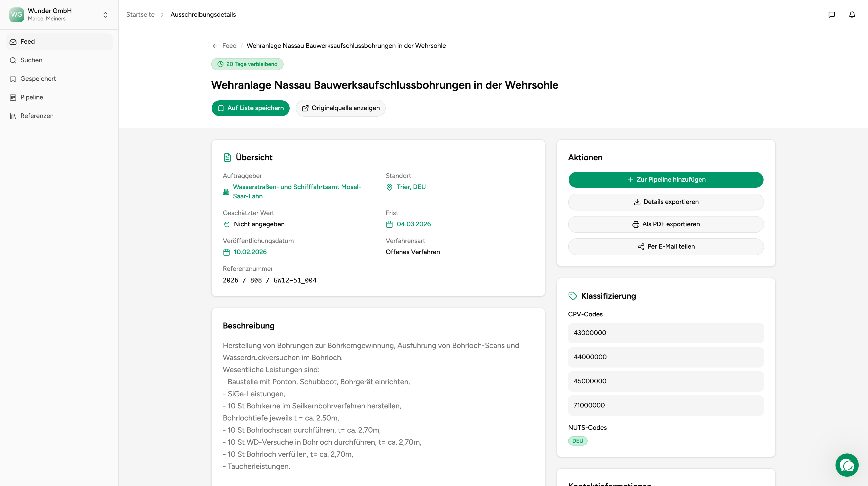868x486 pixels.
Task: Click Auf Liste speichern button
Action: tap(250, 108)
